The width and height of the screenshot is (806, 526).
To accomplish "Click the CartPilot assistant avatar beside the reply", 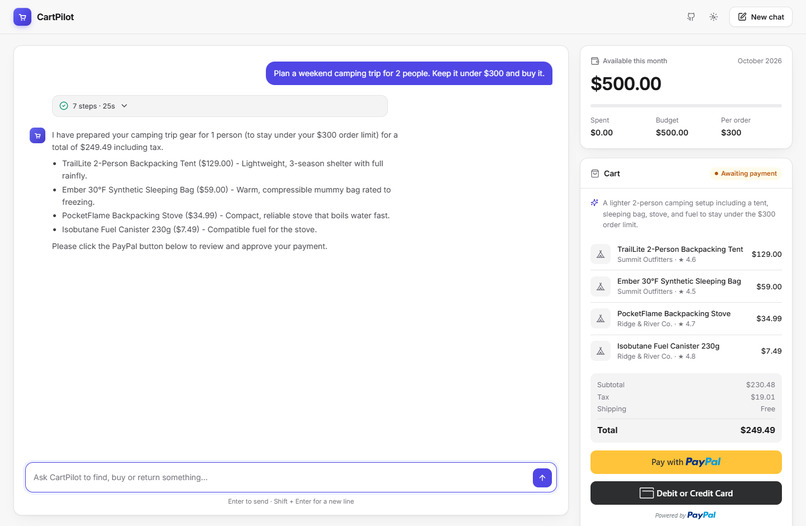I will click(38, 136).
